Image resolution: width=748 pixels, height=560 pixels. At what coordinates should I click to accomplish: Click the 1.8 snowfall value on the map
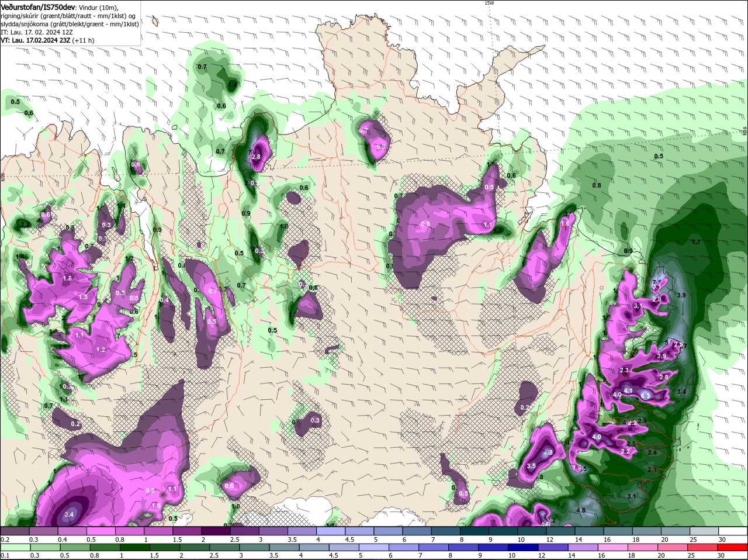point(67,278)
